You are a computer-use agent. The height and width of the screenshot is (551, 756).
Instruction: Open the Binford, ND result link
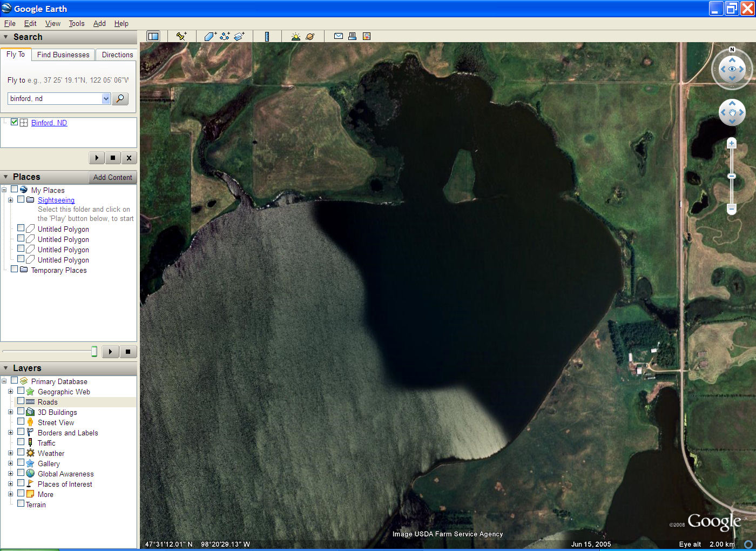[49, 123]
